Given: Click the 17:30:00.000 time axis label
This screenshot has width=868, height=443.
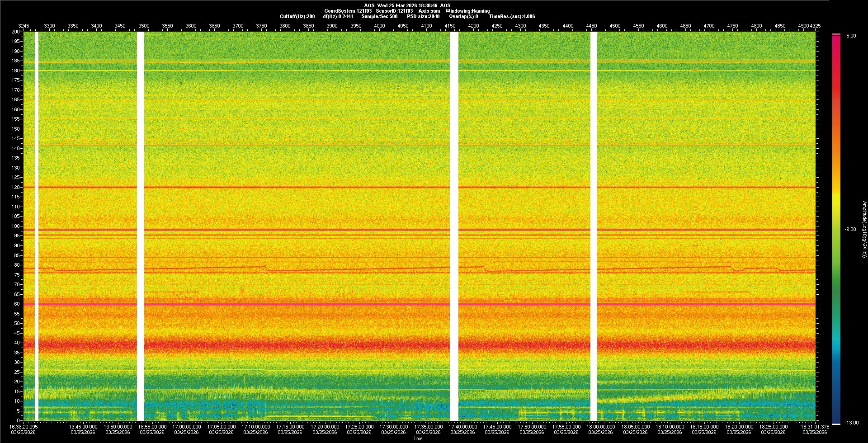Looking at the screenshot, I should click(x=393, y=426).
